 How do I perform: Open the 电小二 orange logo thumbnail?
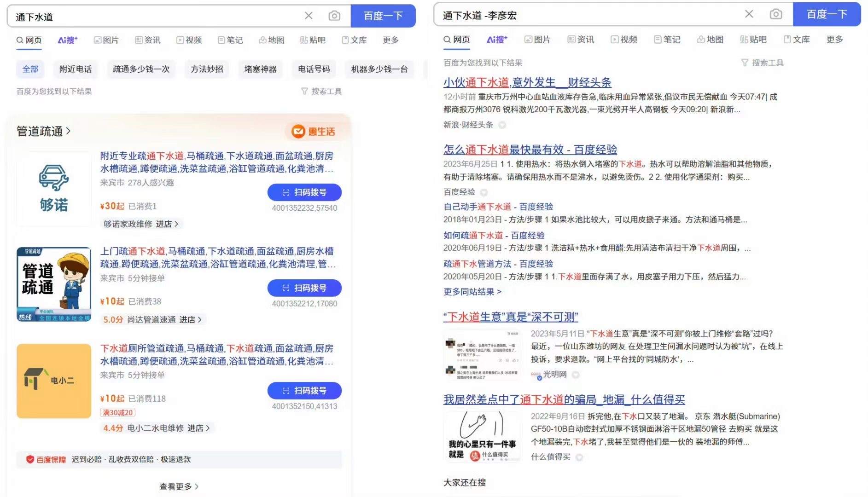(x=54, y=381)
